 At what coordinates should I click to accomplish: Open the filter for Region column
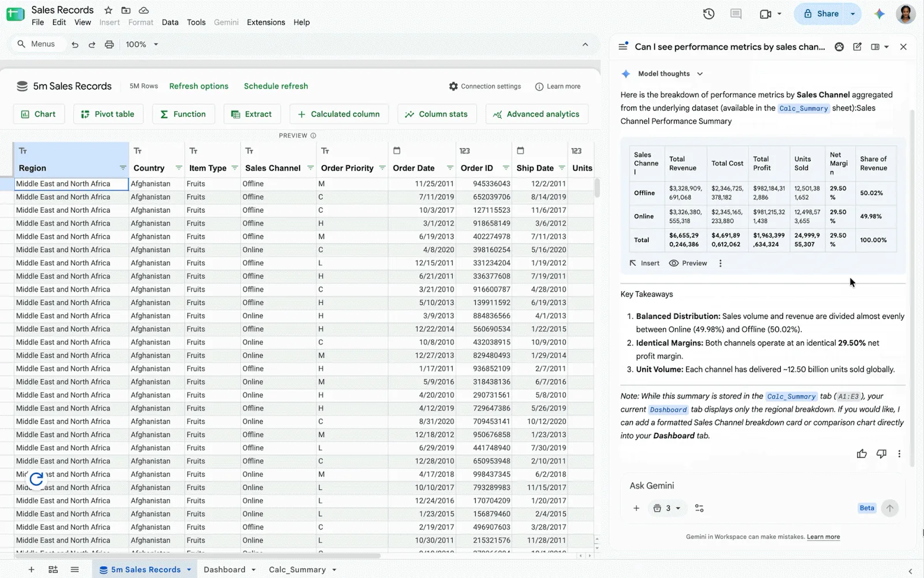point(122,168)
